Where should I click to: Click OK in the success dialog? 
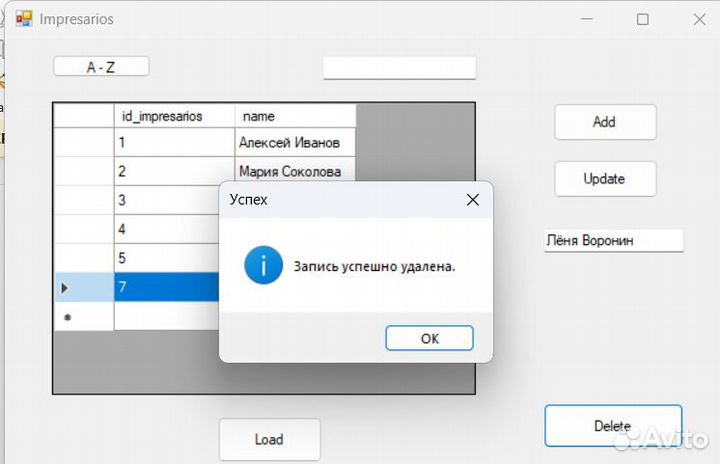(x=429, y=338)
